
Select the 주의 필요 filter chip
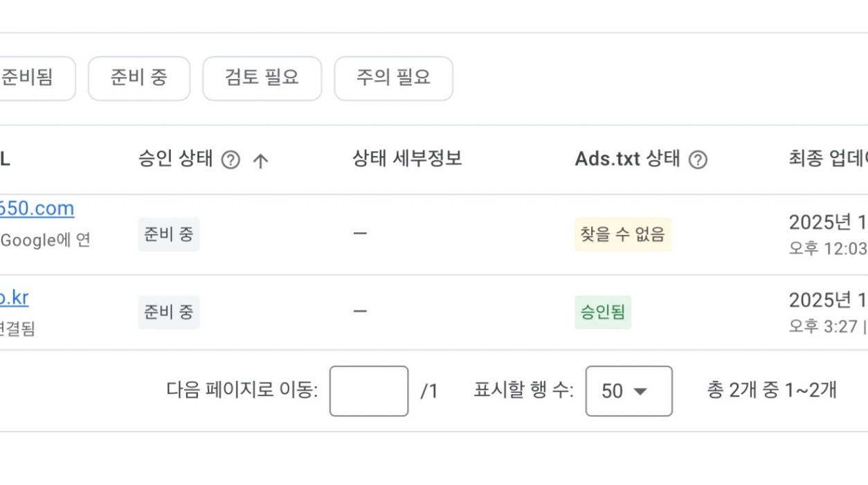pyautogui.click(x=393, y=78)
